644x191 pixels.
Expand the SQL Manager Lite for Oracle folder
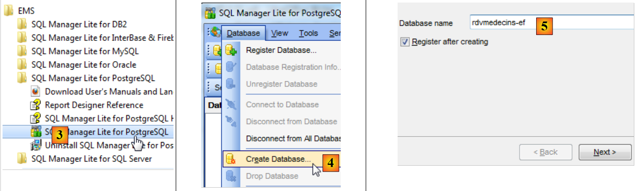pos(83,65)
